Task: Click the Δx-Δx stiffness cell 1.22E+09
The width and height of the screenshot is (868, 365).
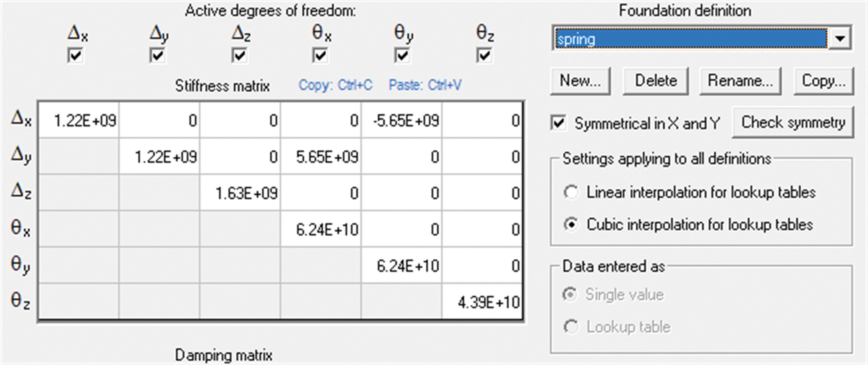Action: pos(79,120)
